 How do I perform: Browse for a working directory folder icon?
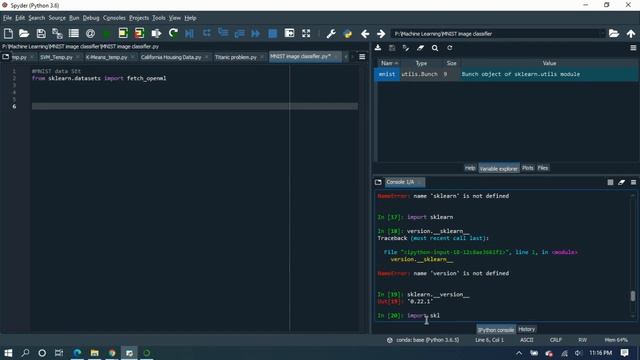click(x=614, y=33)
